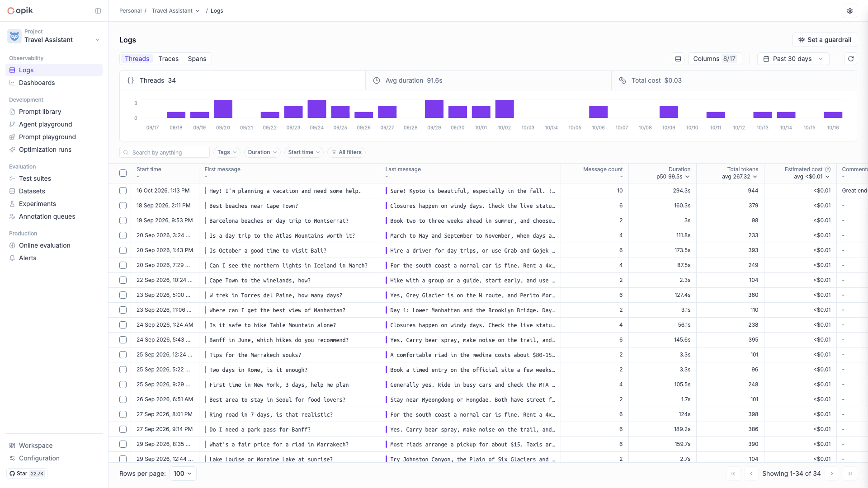This screenshot has width=868, height=488.
Task: Open the Start time filter dropdown
Action: tap(304, 152)
